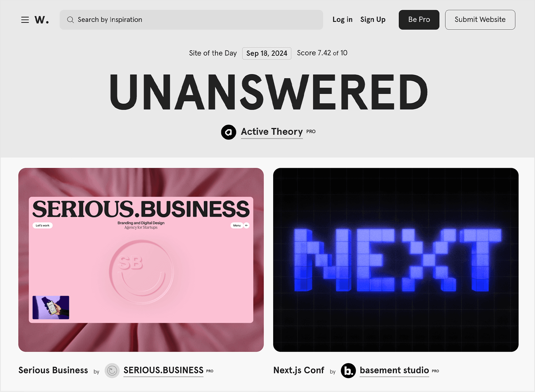Open the Serious Business site thumbnail
The width and height of the screenshot is (535, 392).
[141, 260]
